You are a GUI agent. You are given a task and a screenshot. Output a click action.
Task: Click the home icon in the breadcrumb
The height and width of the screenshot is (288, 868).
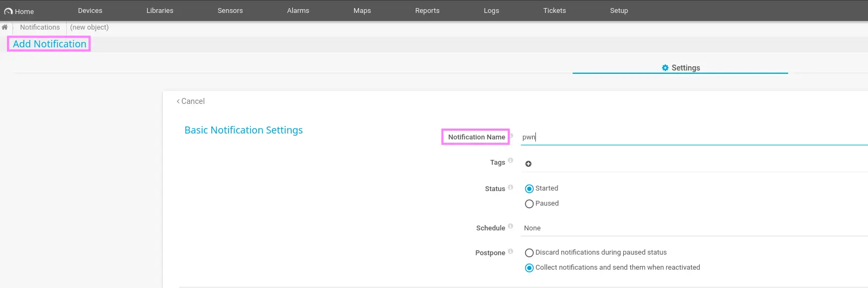4,27
